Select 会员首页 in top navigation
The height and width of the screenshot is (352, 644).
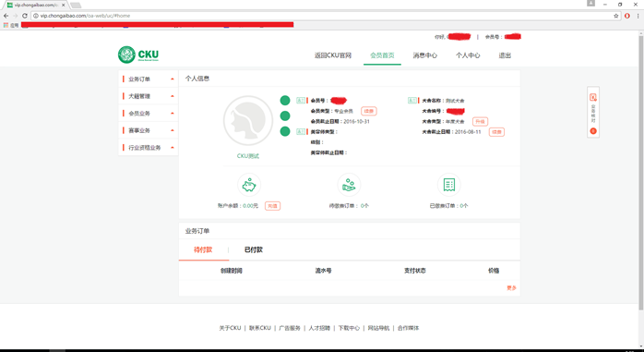click(x=382, y=55)
